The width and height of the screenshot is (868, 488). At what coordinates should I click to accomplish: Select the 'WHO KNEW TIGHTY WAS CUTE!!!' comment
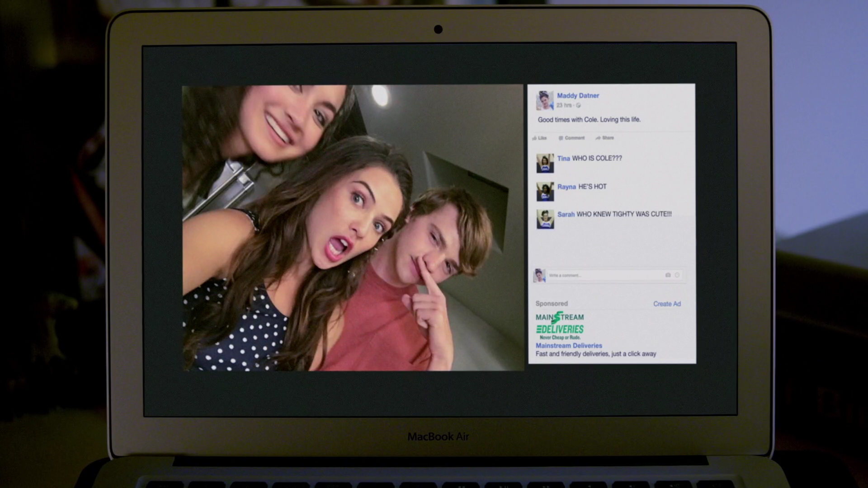[624, 214]
